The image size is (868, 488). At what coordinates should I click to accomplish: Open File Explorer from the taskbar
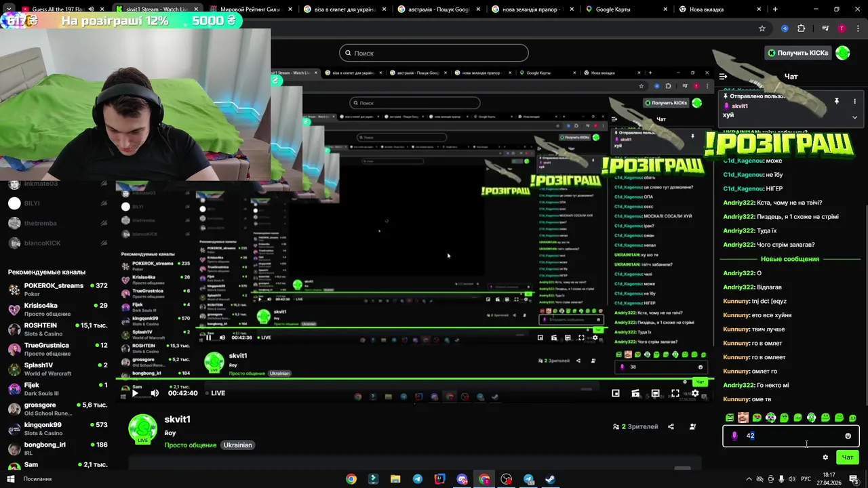395,479
